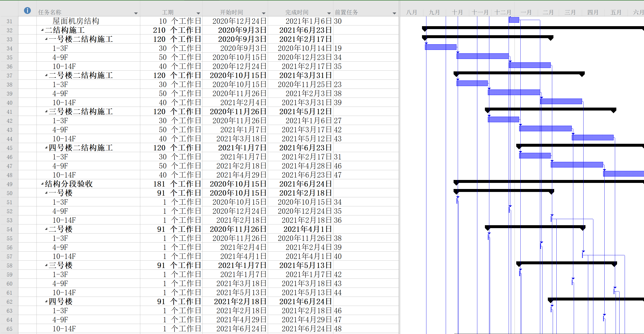Open 开始时间 column filter dropdown
Screen dimensions: 644x334
click(x=264, y=13)
